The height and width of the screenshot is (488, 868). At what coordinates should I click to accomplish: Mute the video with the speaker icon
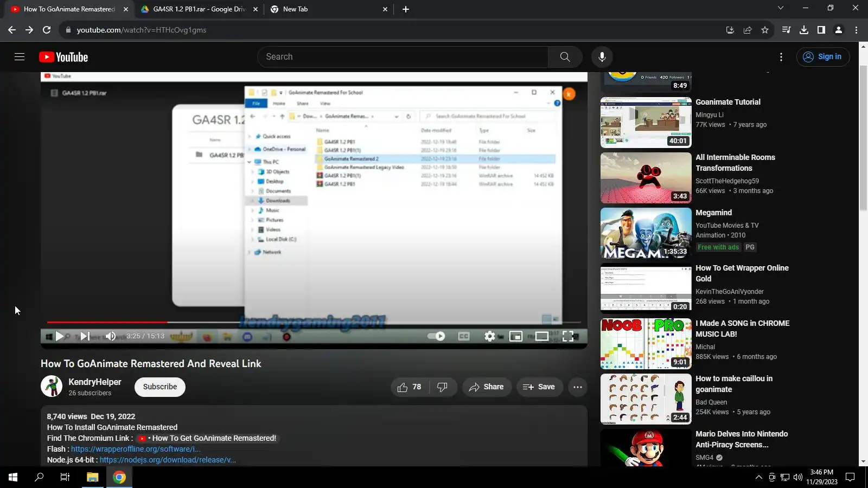pyautogui.click(x=110, y=336)
